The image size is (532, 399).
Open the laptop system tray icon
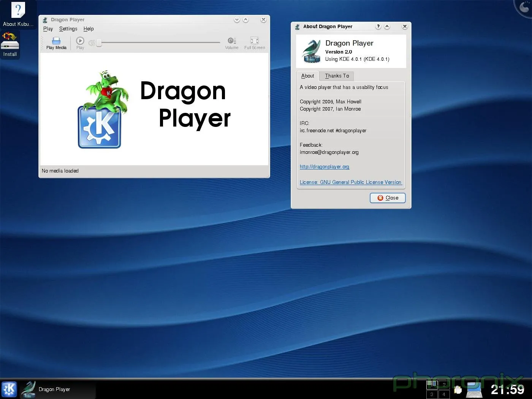pos(474,390)
